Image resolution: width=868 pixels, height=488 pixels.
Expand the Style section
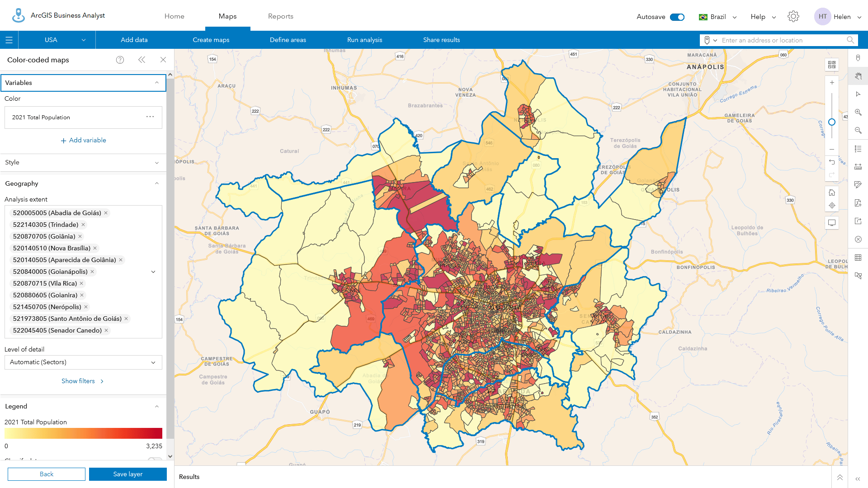(x=157, y=163)
